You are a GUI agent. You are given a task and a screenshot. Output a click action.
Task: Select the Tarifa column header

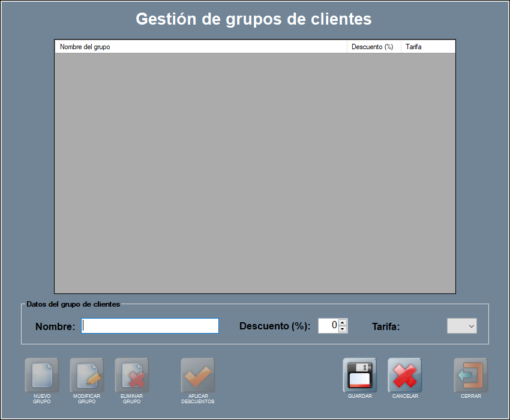tap(427, 47)
